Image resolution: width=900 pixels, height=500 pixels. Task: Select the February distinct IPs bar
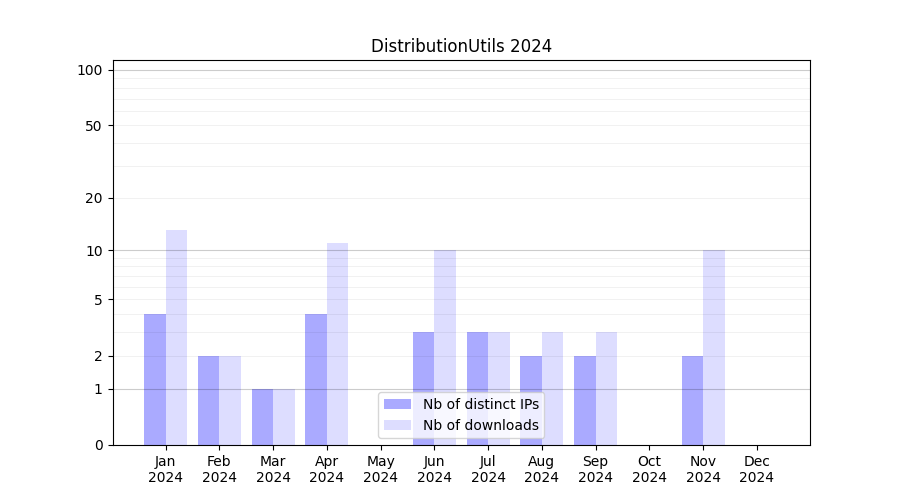point(208,400)
